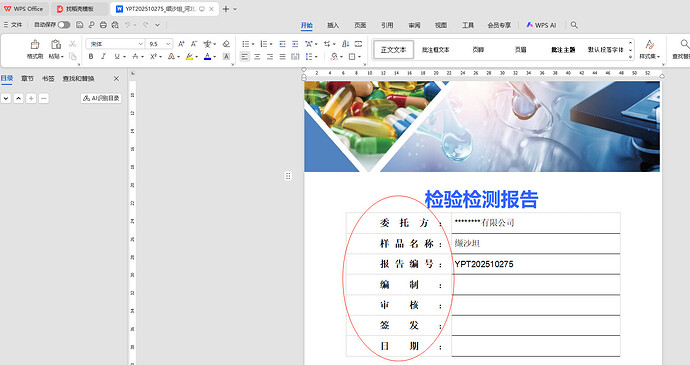Click the italic formatting icon
This screenshot has height=365, width=690.
(103, 56)
